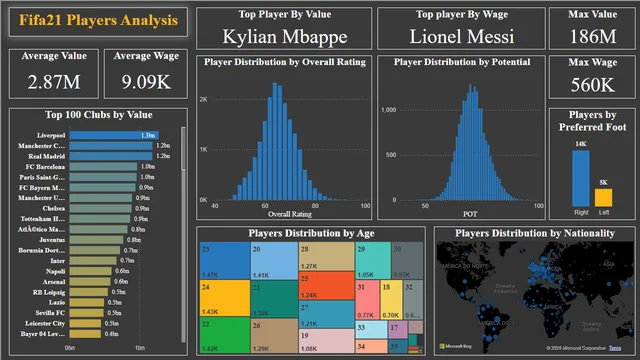Screen dimensions: 640x360
Task: Select the RB Leipzig bar
Action: (89, 292)
